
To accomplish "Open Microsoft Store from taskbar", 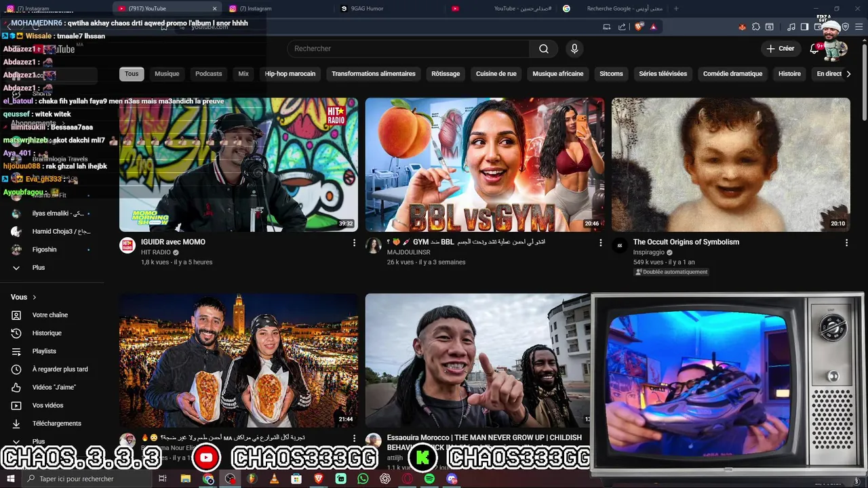I will 296,479.
